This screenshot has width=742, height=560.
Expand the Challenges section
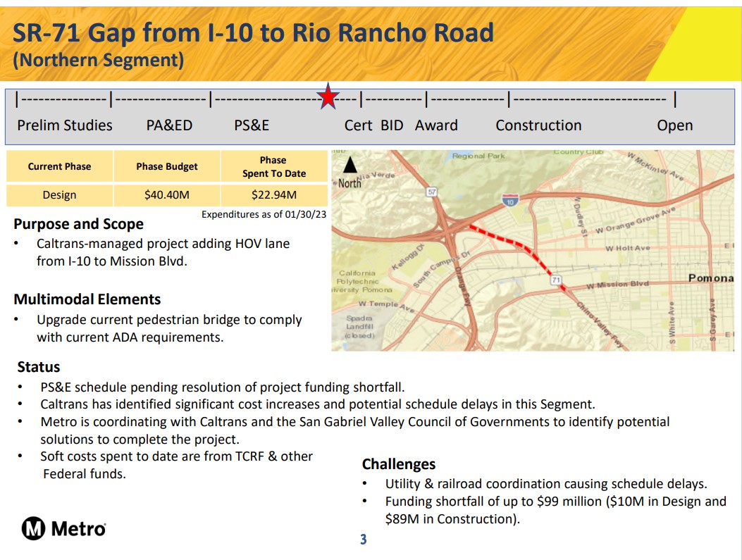pyautogui.click(x=399, y=464)
